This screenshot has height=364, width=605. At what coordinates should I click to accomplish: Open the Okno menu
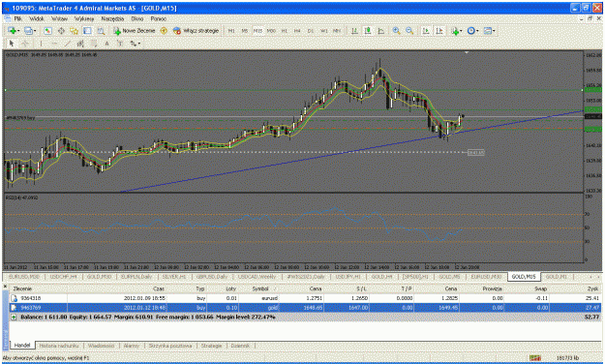click(x=137, y=18)
